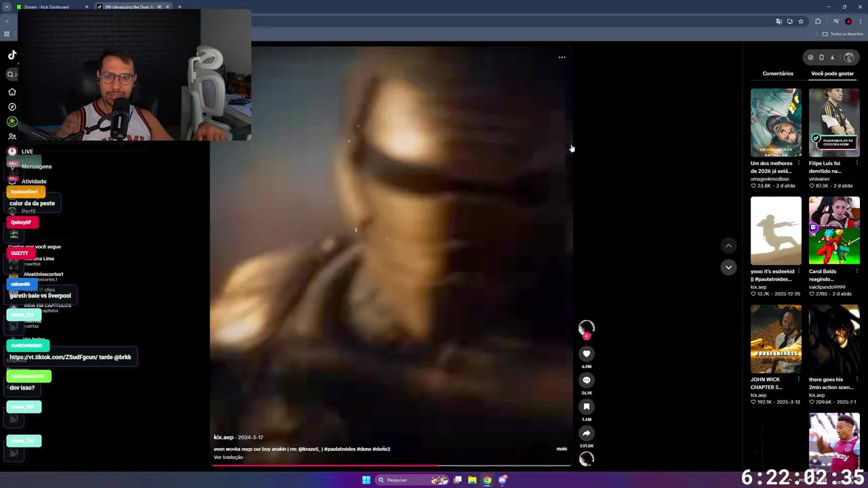Bookmark this page with the star icon
The image size is (868, 488).
pos(800,21)
